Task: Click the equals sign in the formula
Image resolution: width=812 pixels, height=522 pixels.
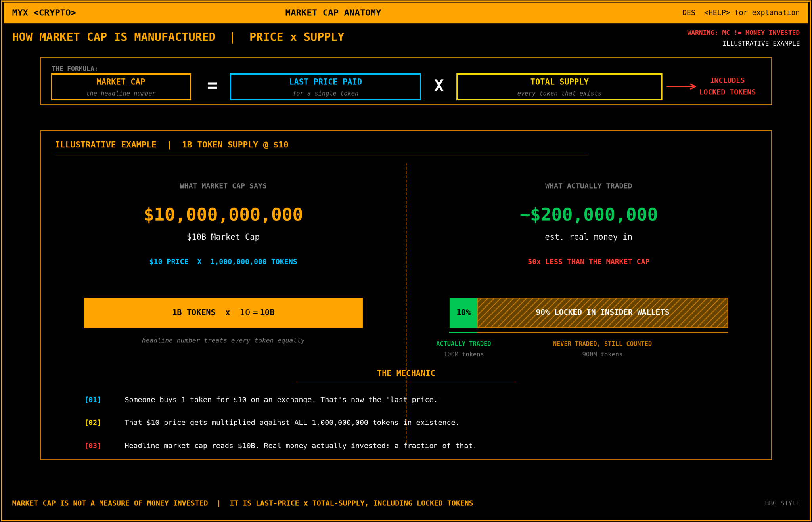Action: (x=212, y=86)
